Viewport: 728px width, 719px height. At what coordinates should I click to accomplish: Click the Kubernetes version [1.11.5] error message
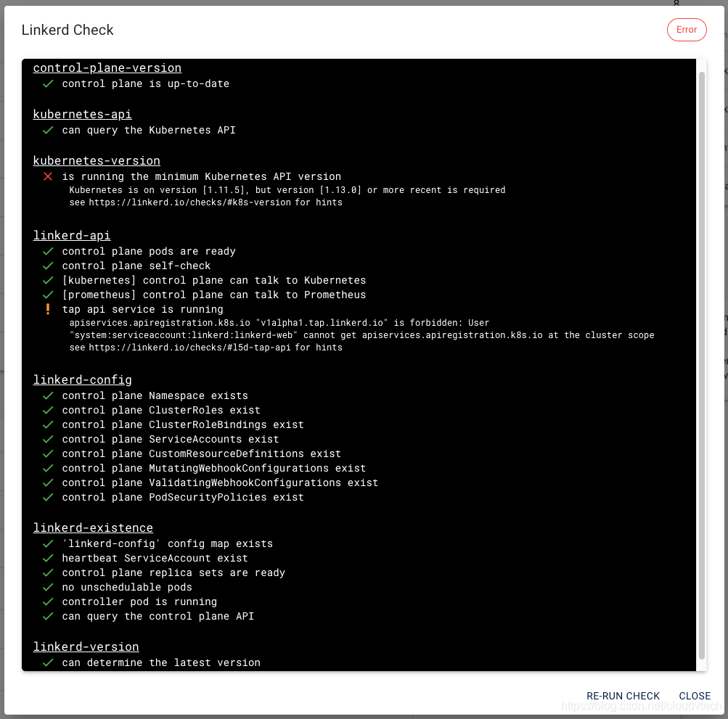click(x=287, y=190)
